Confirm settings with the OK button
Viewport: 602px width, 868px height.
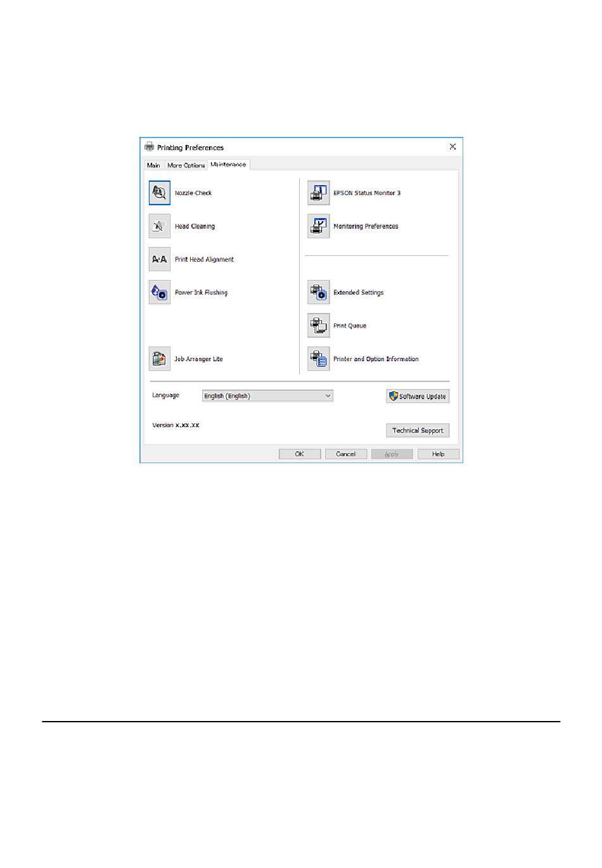(300, 454)
